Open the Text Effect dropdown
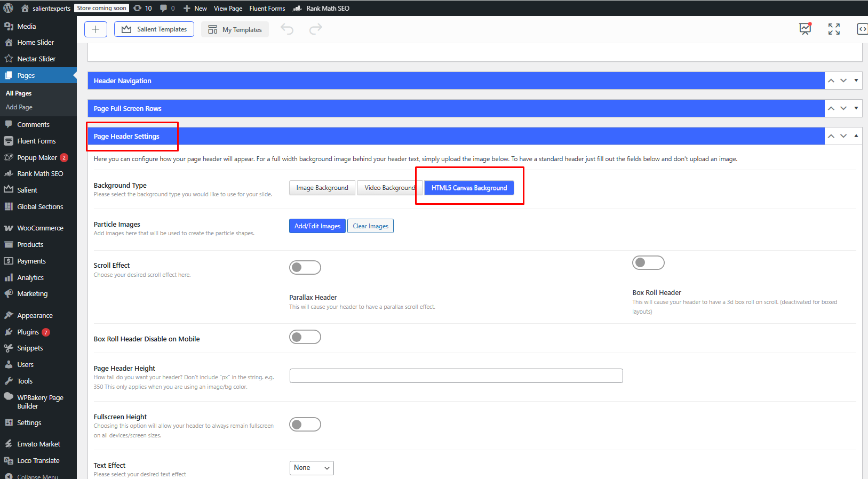The height and width of the screenshot is (479, 868). point(312,468)
